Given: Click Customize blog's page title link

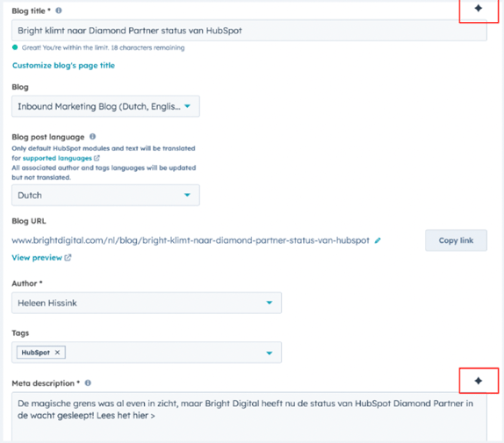Looking at the screenshot, I should 63,66.
